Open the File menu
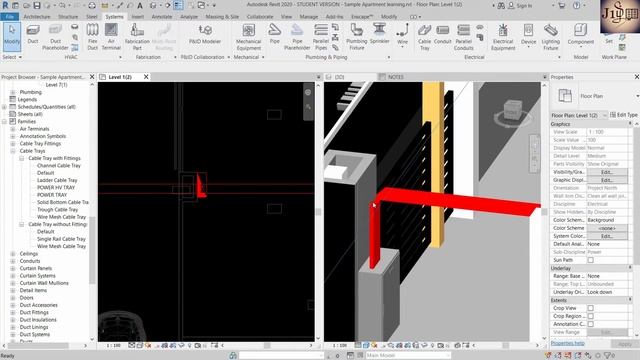This screenshot has height=360, width=640. [x=9, y=17]
